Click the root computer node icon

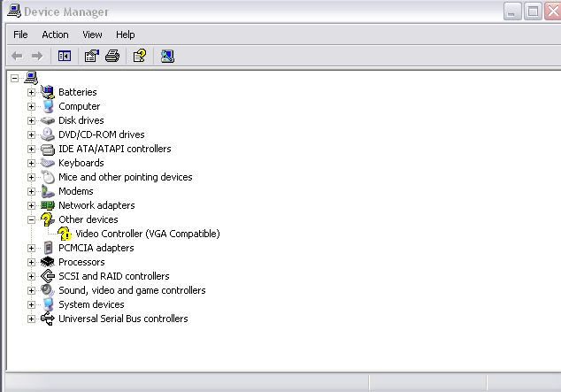click(31, 78)
